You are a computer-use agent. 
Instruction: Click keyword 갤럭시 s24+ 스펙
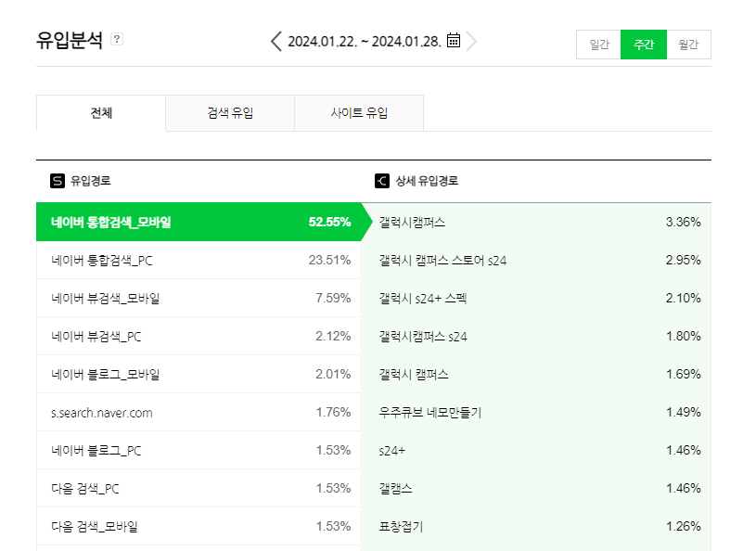[x=423, y=299]
